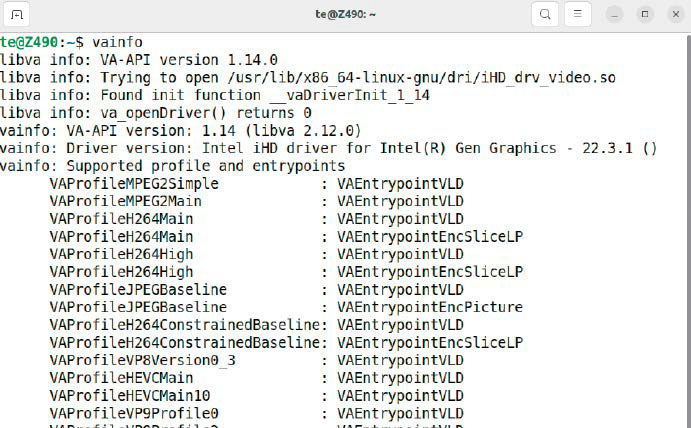
Task: Click the Intel iHD driver version line
Action: 329,148
